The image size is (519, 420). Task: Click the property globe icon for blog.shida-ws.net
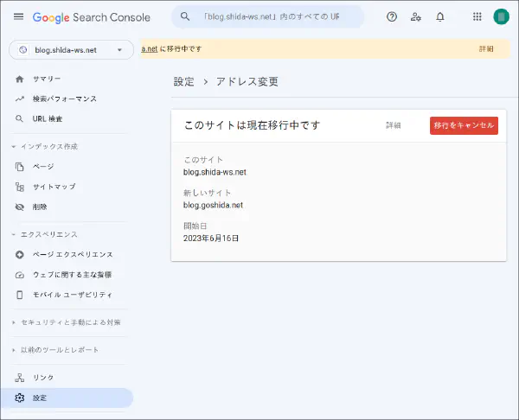[22, 50]
